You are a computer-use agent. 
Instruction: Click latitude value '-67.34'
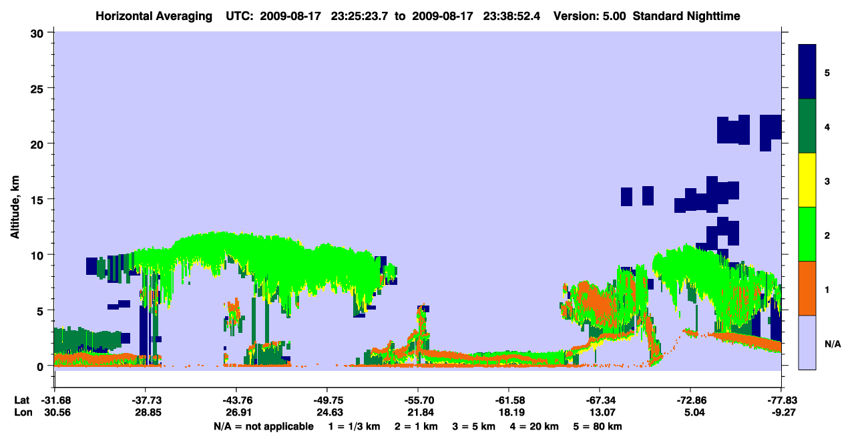(600, 400)
